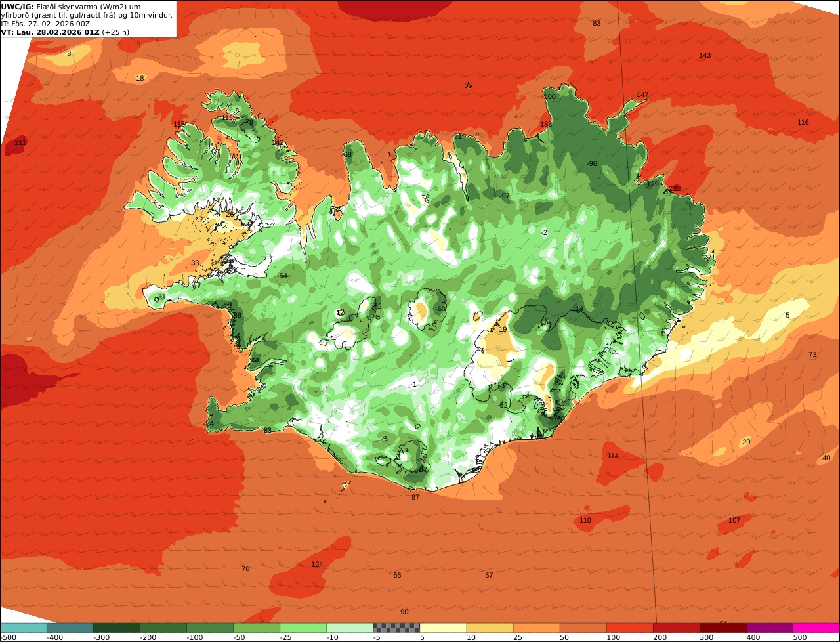Click the map value '-2' in the northeast highlands
840x642 pixels.
click(x=543, y=232)
